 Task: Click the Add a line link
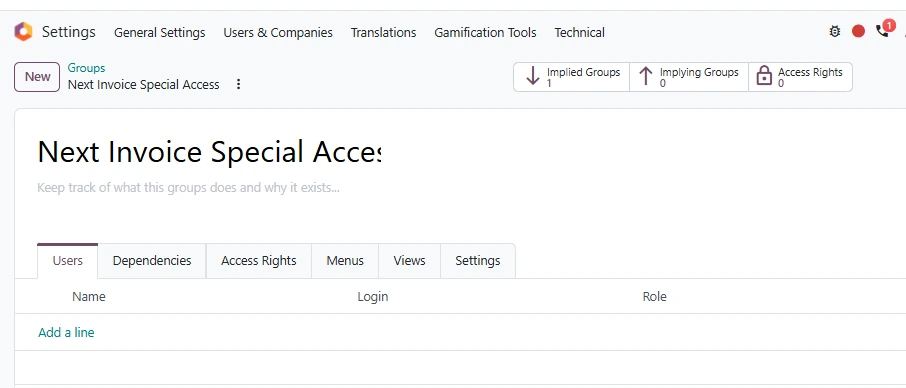[x=66, y=333]
